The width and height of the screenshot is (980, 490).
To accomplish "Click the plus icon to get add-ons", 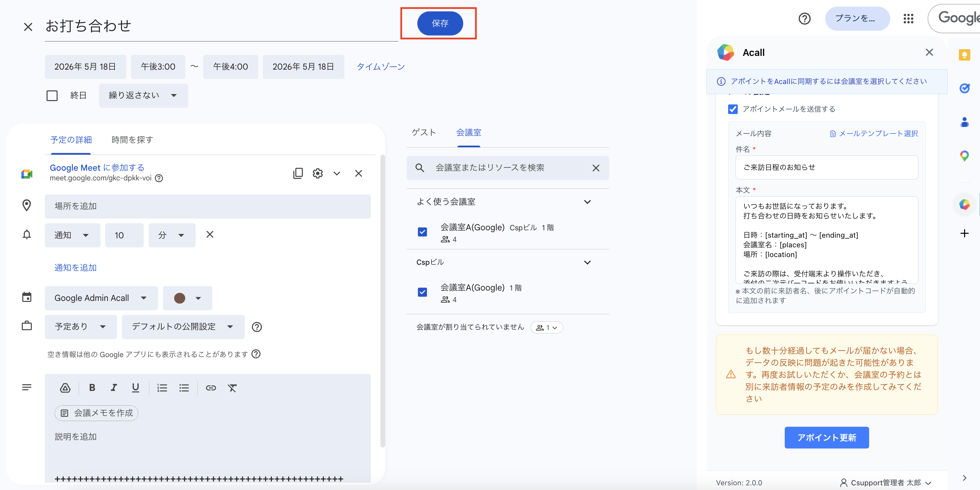I will 964,233.
